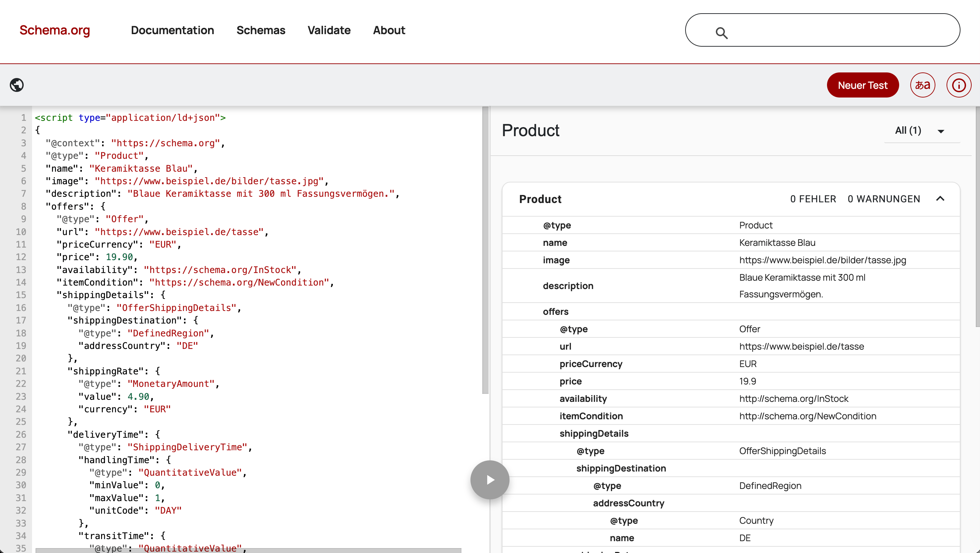Click the DefinedRegion type value
This screenshot has height=553, width=980.
[x=770, y=486]
